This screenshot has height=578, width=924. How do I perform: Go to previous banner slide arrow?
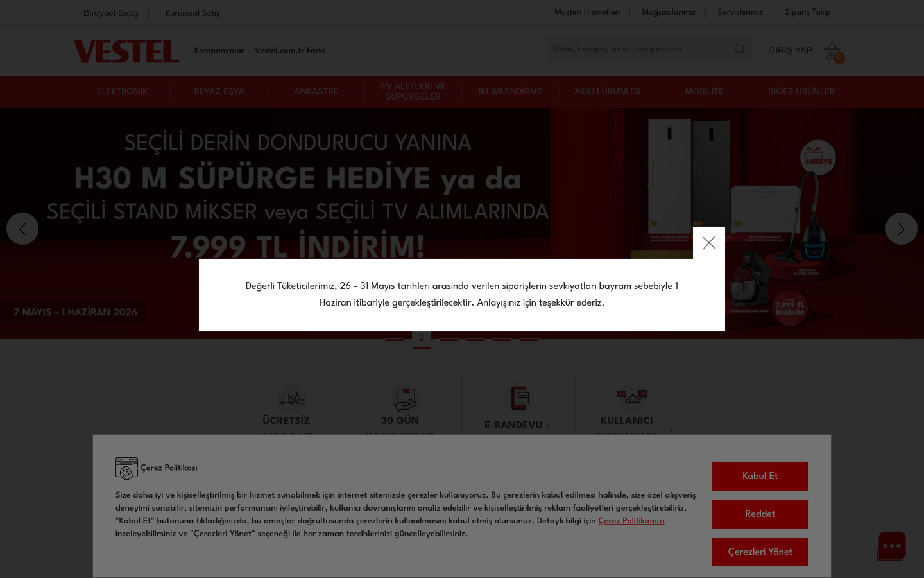pyautogui.click(x=22, y=229)
